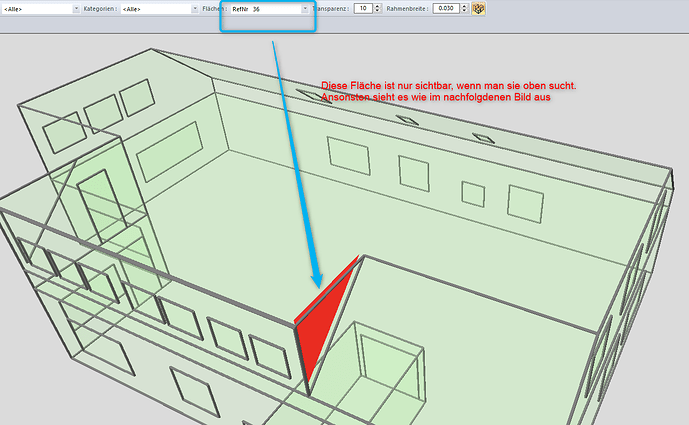Open the Flächen dropdown showing RefNr 36
689x425 pixels.
tap(303, 8)
